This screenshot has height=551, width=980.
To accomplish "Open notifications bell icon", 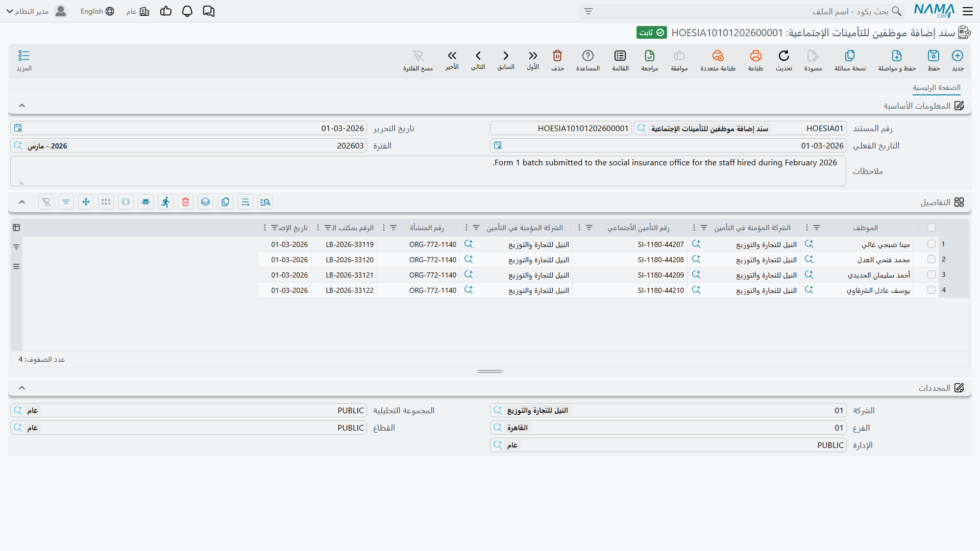I will coord(187,11).
